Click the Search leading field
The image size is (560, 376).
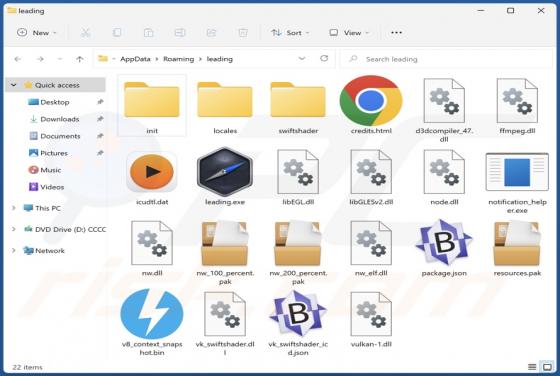click(x=446, y=59)
